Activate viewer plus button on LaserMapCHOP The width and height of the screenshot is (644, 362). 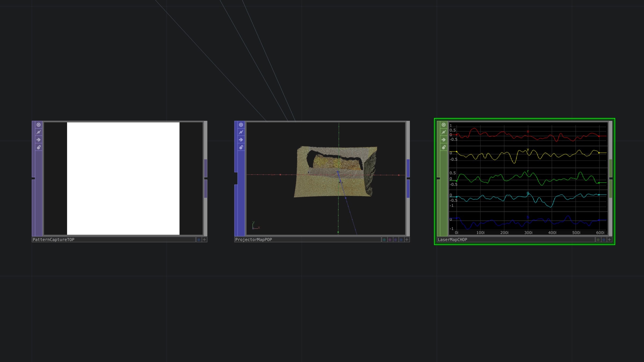(609, 240)
